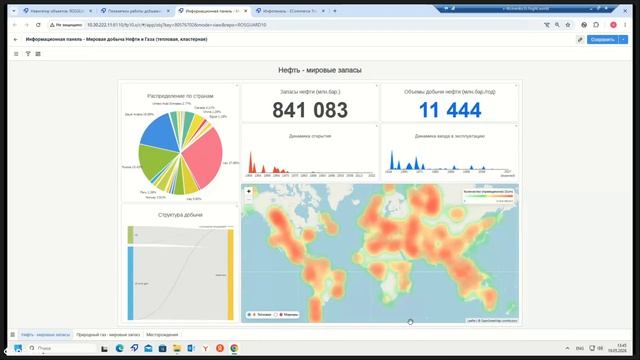Click the pink Iran pie slice
Image resolution: width=640 pixels, height=360 pixels.
pos(204,157)
